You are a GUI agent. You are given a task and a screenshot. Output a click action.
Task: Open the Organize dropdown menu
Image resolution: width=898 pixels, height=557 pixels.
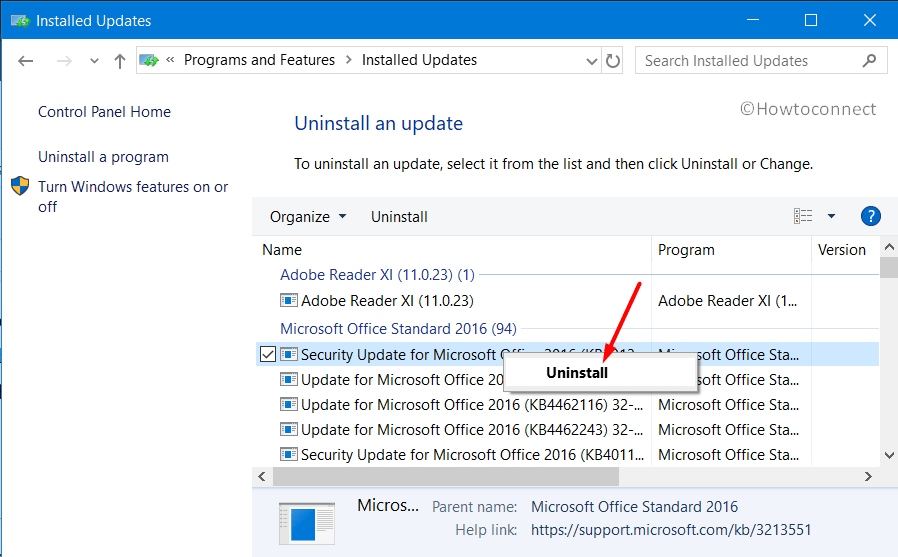[x=308, y=217]
